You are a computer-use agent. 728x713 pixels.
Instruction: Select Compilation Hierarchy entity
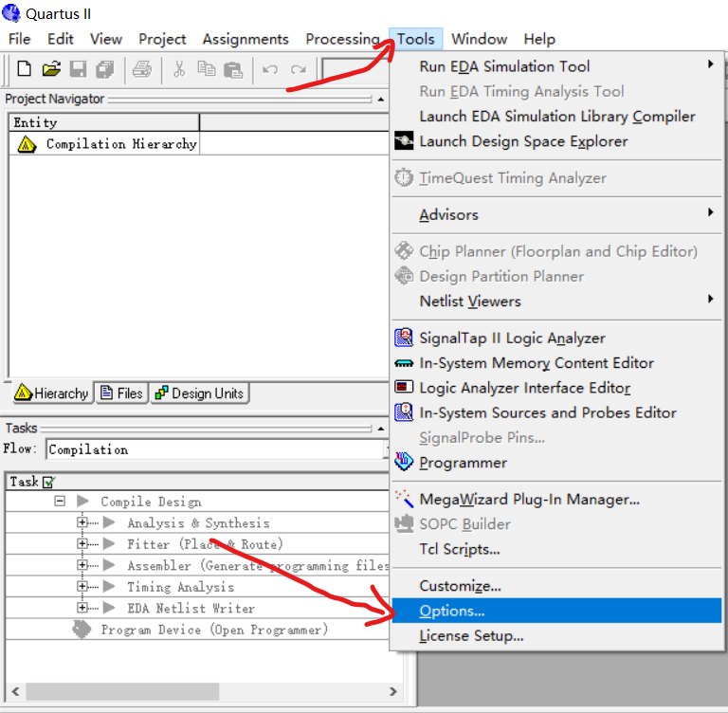coord(120,144)
